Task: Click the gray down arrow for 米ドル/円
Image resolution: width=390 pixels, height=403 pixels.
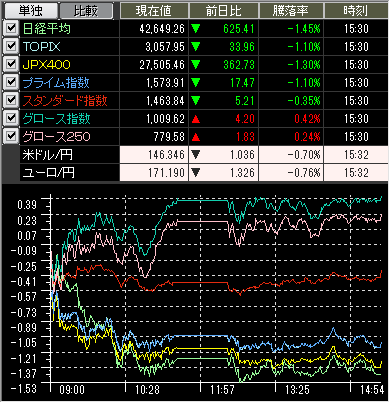Action: click(196, 155)
